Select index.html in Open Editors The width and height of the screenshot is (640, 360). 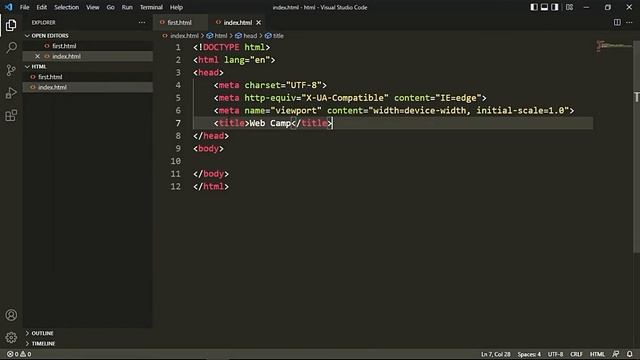click(66, 56)
